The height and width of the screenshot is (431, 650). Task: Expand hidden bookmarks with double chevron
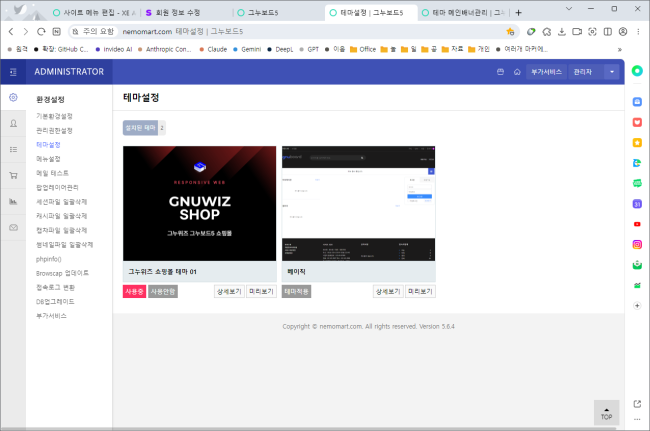[620, 49]
